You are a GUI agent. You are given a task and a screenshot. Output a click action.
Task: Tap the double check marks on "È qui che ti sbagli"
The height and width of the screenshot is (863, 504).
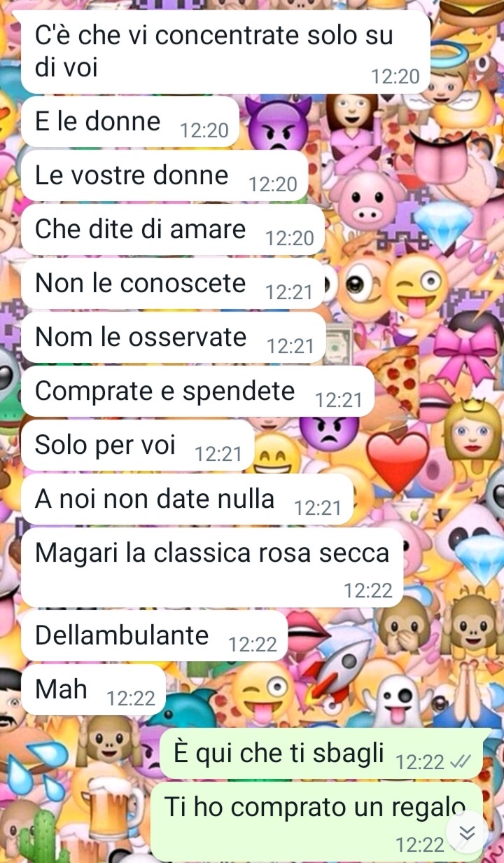click(461, 761)
